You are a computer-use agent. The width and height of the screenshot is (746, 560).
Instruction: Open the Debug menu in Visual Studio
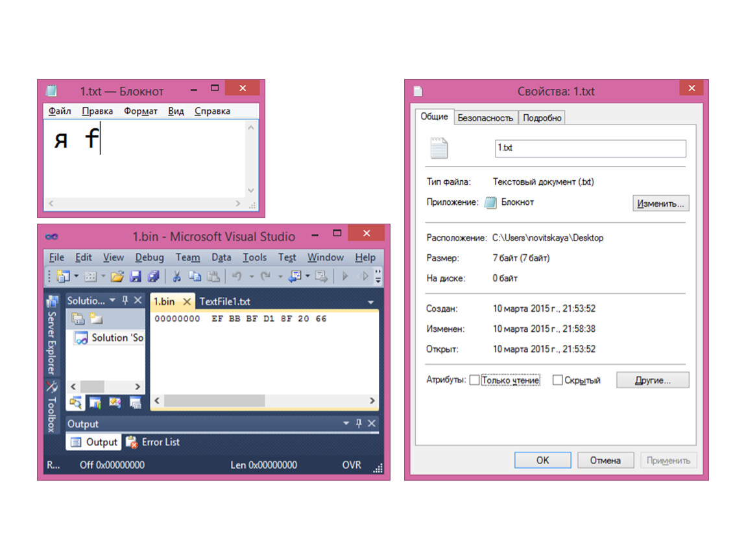[x=149, y=257]
